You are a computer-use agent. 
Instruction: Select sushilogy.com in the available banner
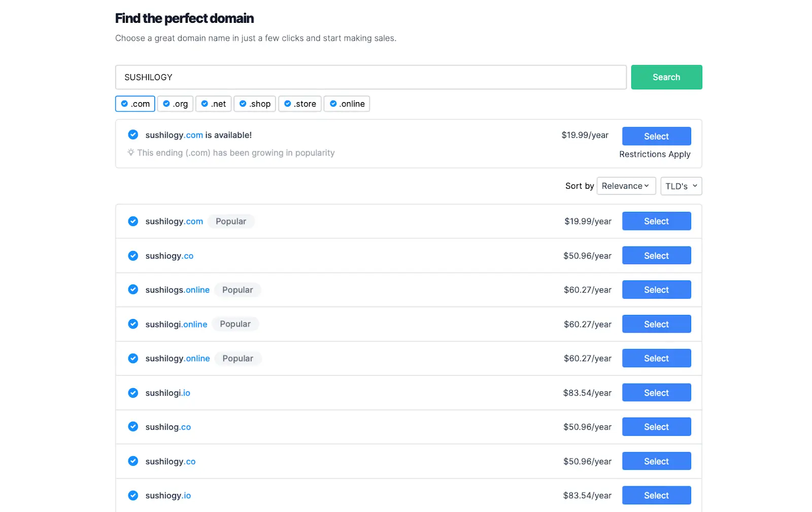[x=656, y=136]
